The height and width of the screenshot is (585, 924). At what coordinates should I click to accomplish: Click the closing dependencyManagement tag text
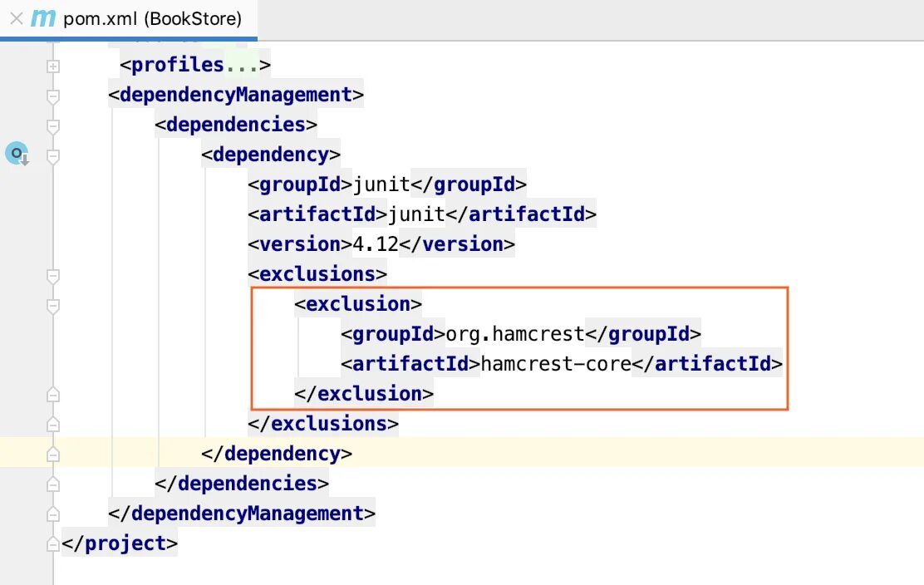click(242, 514)
